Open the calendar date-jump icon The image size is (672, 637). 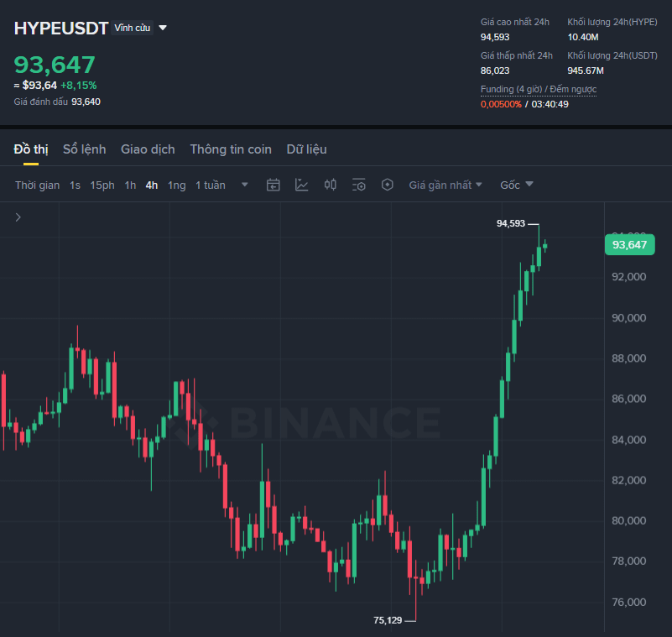(273, 185)
